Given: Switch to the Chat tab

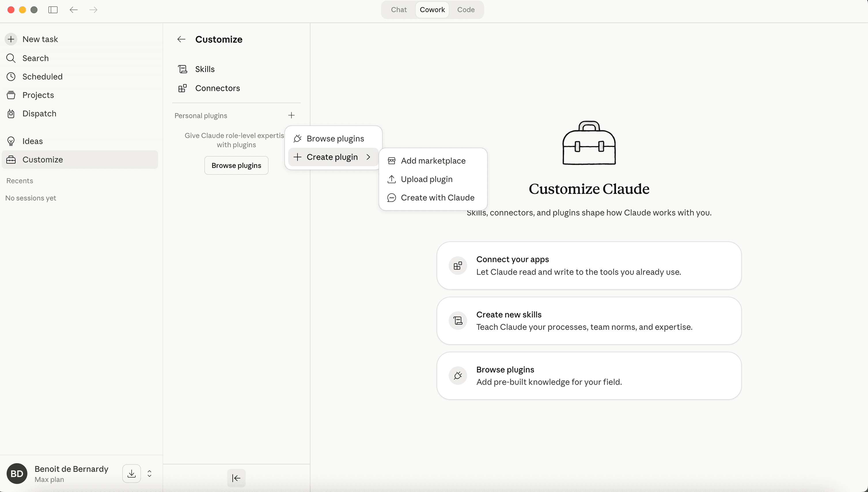Looking at the screenshot, I should [399, 10].
